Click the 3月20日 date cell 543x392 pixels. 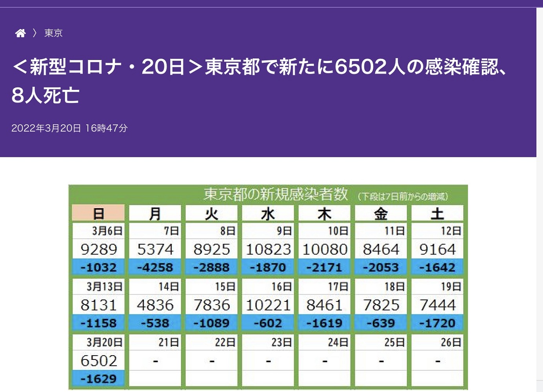(x=98, y=342)
